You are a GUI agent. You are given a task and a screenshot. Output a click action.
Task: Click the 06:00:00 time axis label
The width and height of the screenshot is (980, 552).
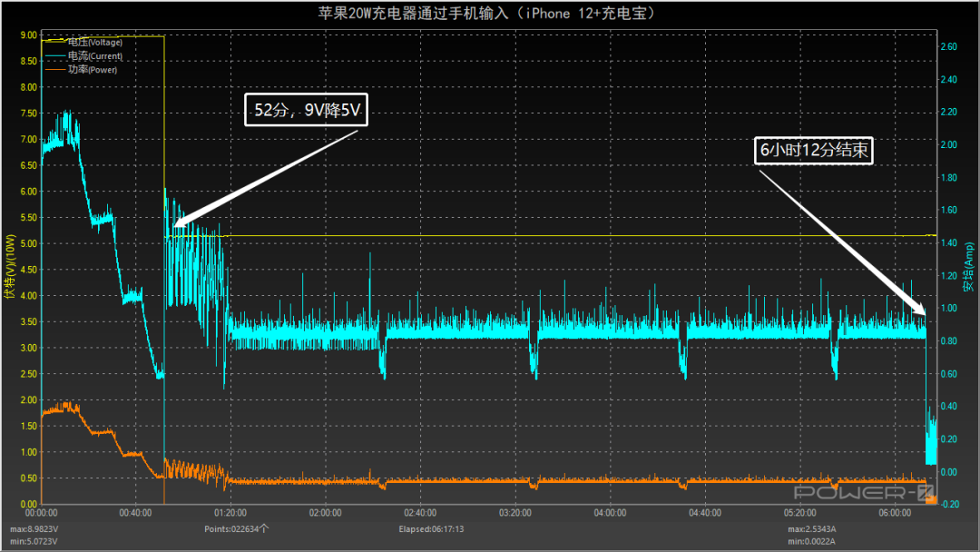[895, 513]
